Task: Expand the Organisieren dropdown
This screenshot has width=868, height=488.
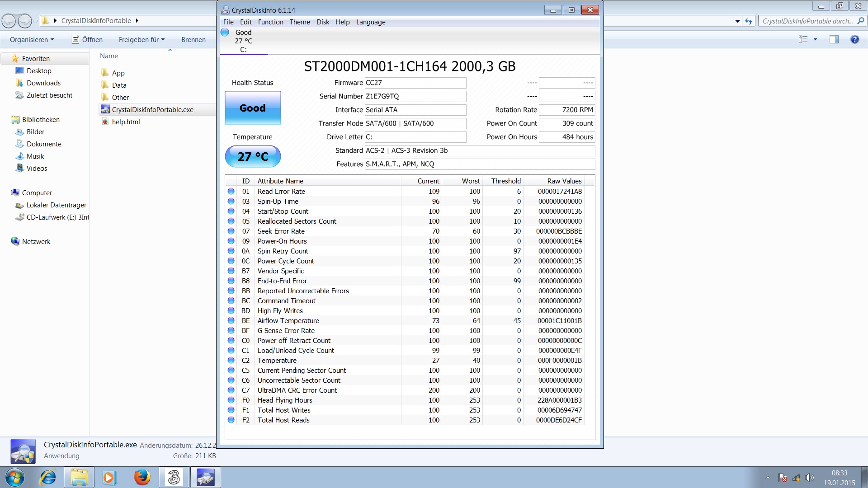Action: point(32,40)
